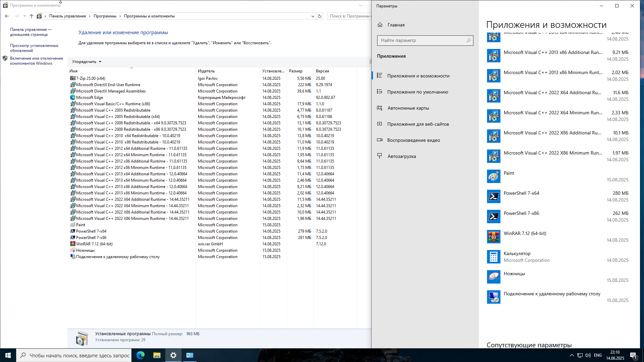
Task: Show hidden system tray icons
Action: (x=572, y=355)
